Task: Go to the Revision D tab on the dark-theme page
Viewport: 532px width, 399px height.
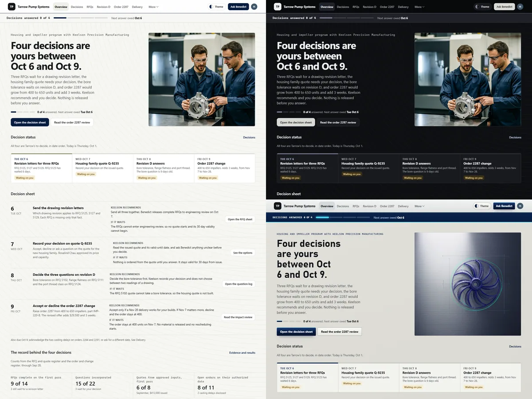Action: tap(369, 7)
